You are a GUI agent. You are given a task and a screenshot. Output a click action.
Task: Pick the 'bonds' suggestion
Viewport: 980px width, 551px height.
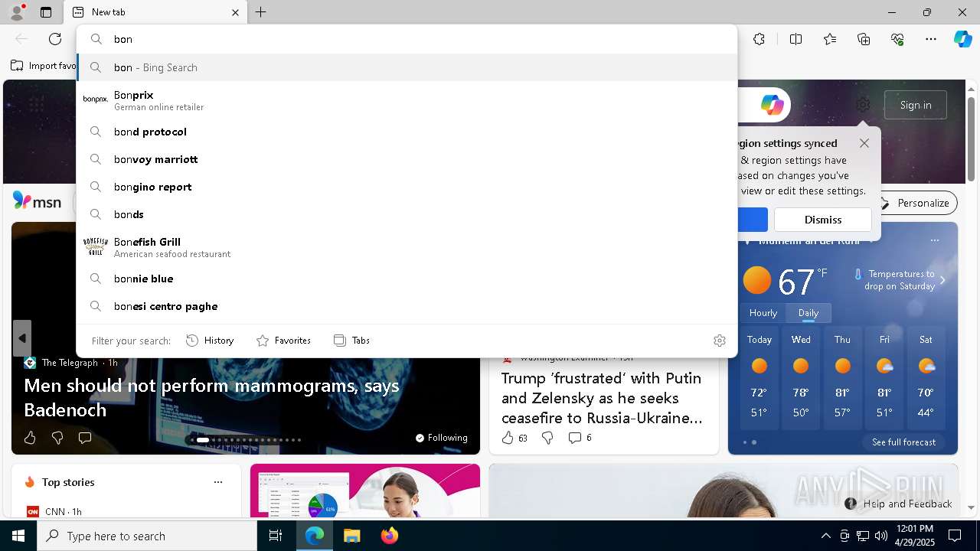pyautogui.click(x=407, y=214)
